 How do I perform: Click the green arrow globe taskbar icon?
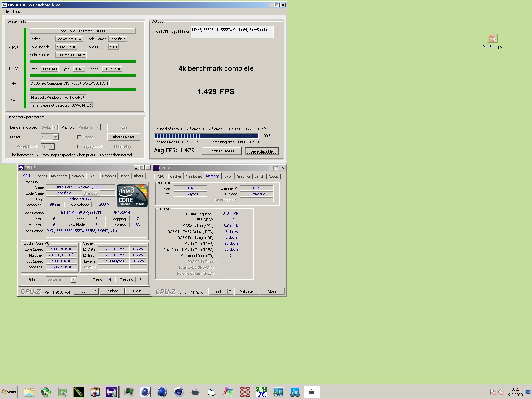pos(46,392)
